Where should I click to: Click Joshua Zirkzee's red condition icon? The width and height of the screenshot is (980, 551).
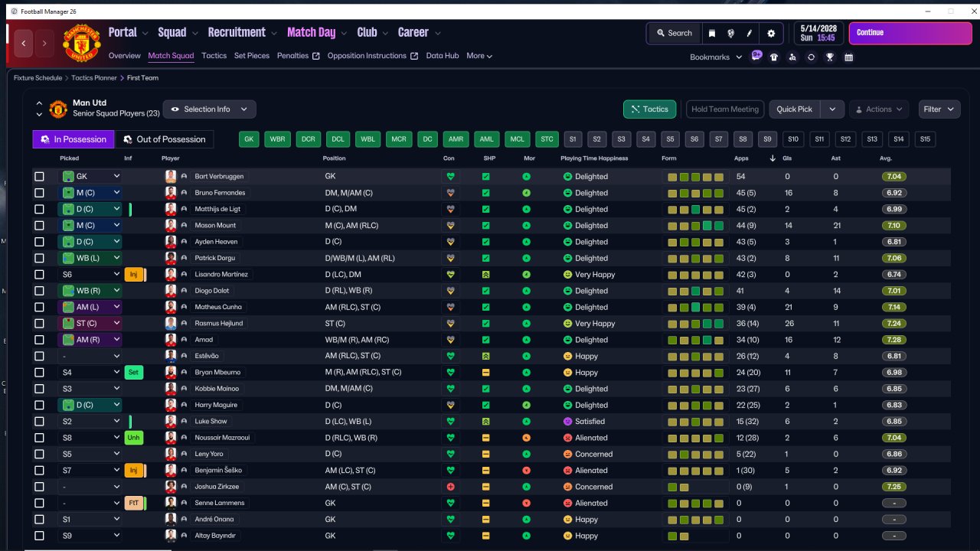451,487
